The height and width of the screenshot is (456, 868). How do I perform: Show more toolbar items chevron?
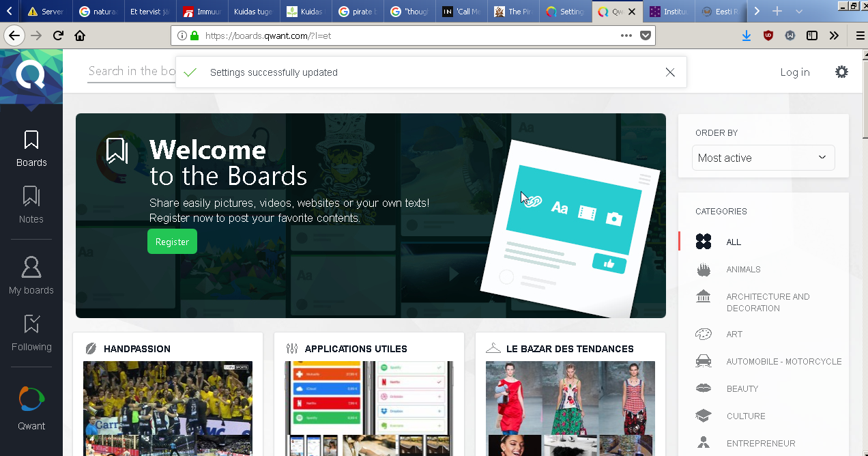[834, 35]
